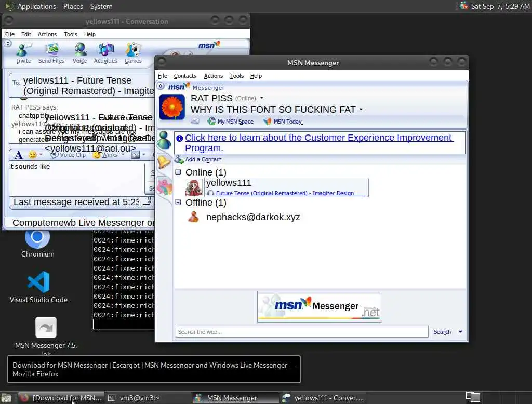Open the Places menu
Viewport: 532px width, 404px height.
tap(73, 6)
